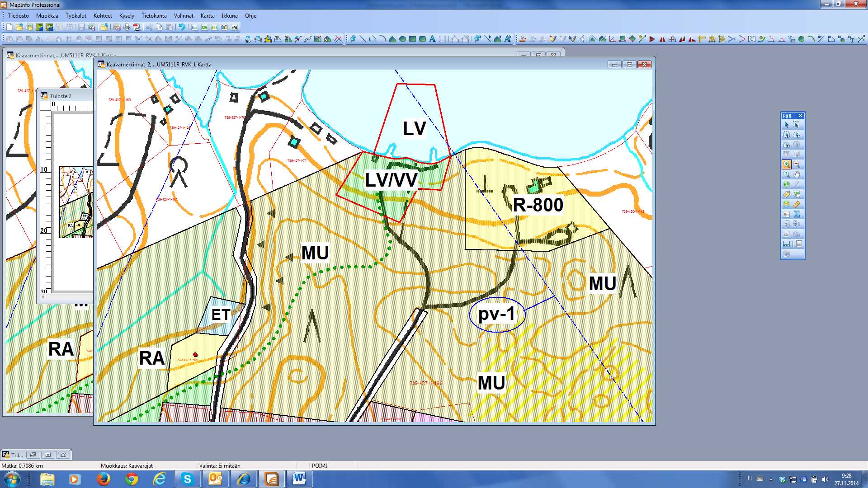Screen dimensions: 868x488
Task: Click the Text Style A icon
Action: coord(508,39)
